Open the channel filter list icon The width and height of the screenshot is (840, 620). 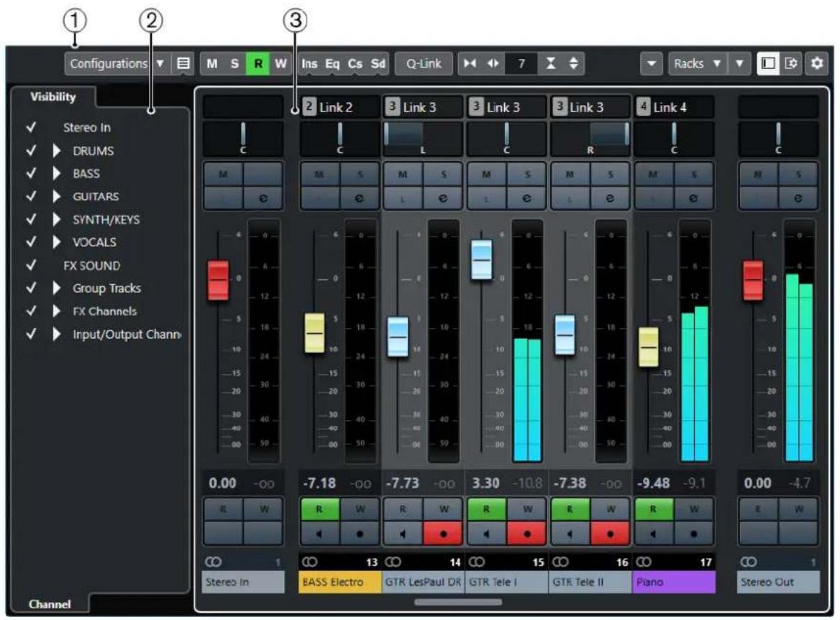pyautogui.click(x=183, y=64)
